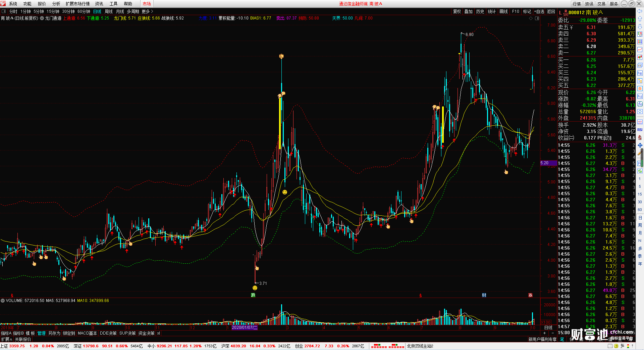Click the 自 self-selected stocks icon

(640, 88)
